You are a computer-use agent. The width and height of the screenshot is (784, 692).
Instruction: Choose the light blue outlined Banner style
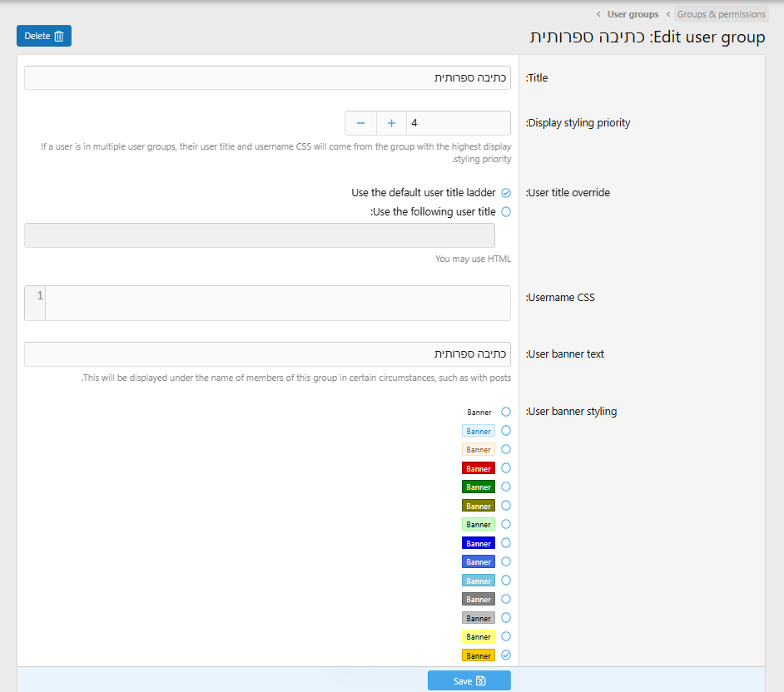(506, 431)
